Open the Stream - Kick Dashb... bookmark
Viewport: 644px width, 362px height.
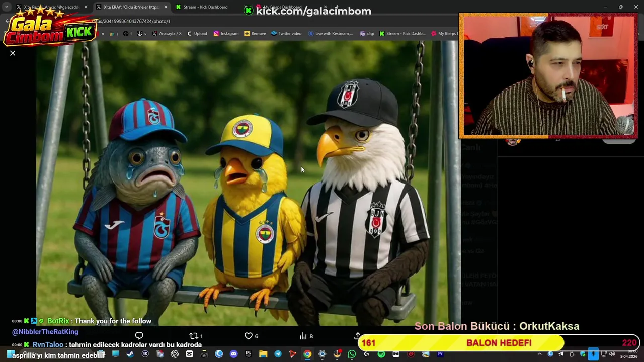click(403, 34)
